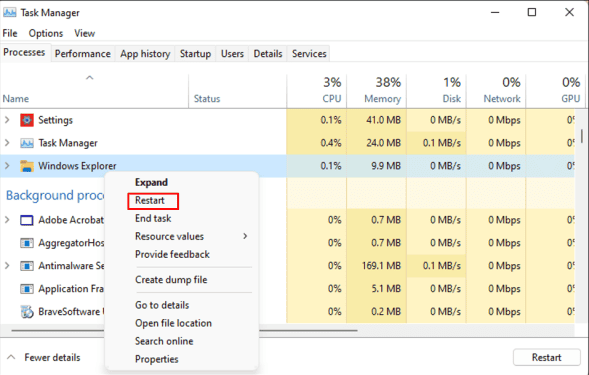
Task: Expand the Antimalware Service process group
Action: [7, 266]
